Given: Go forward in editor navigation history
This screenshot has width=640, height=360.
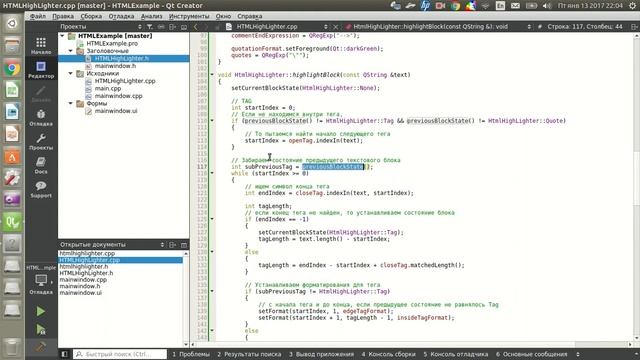Looking at the screenshot, I should point(207,27).
